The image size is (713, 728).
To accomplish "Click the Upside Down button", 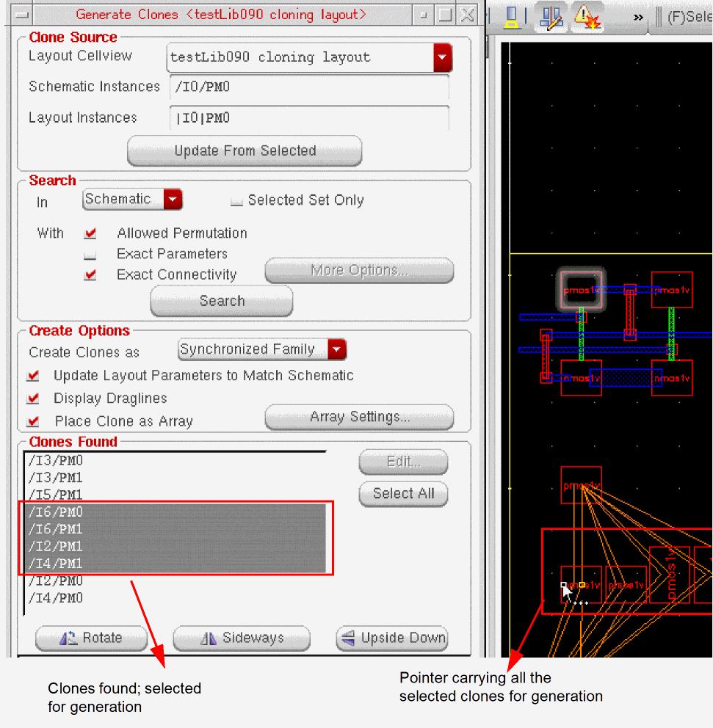I will click(x=392, y=638).
